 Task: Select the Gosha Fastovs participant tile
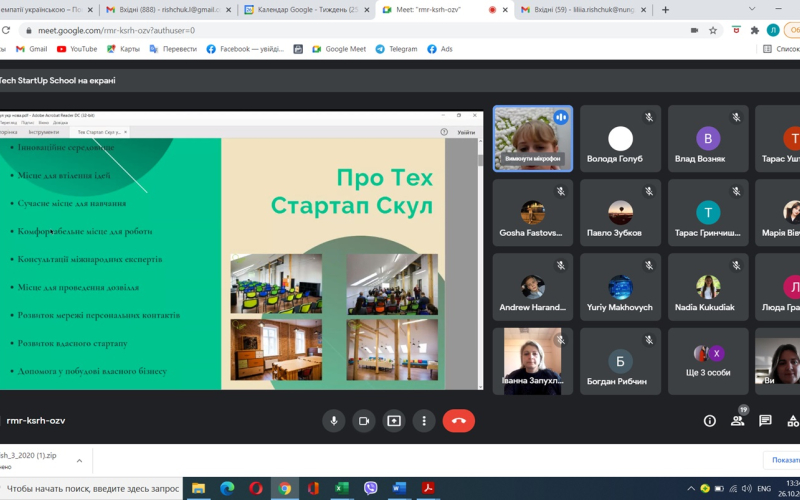coord(533,213)
